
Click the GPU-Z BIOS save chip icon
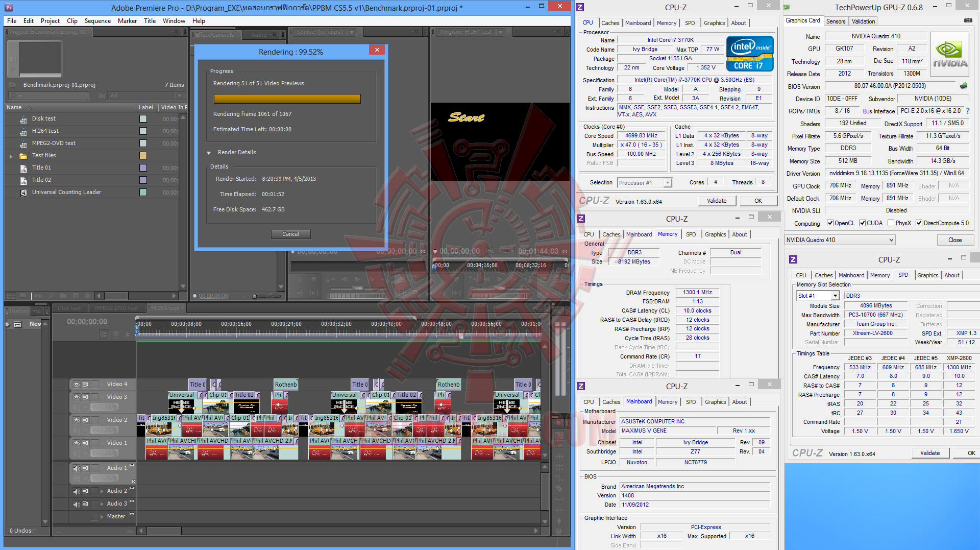pos(964,86)
